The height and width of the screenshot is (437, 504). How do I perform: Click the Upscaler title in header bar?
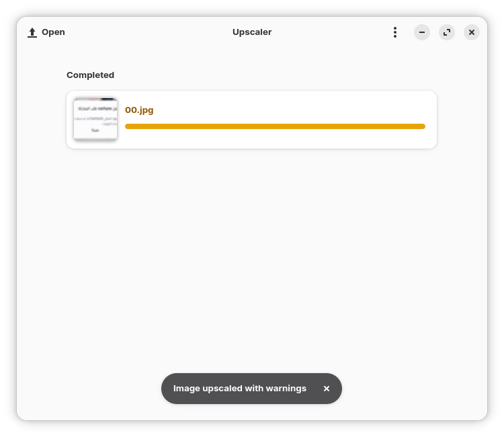(x=252, y=32)
